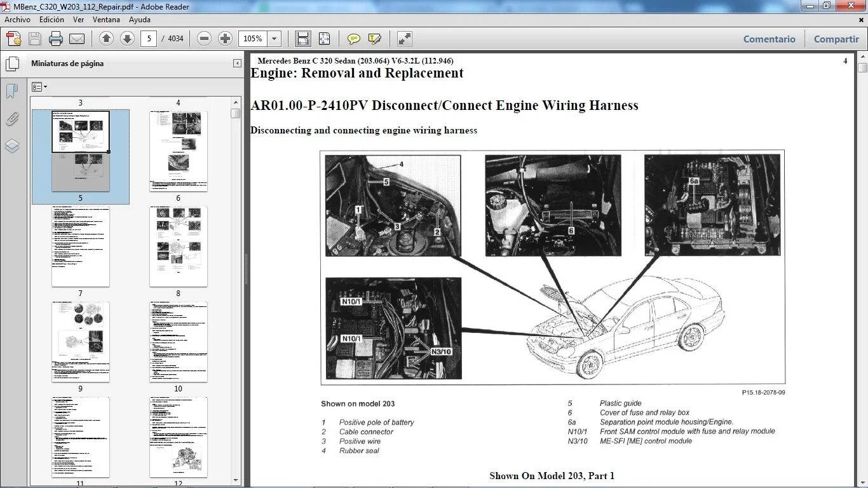Open the Ventana menu
868x488 pixels.
coord(107,20)
